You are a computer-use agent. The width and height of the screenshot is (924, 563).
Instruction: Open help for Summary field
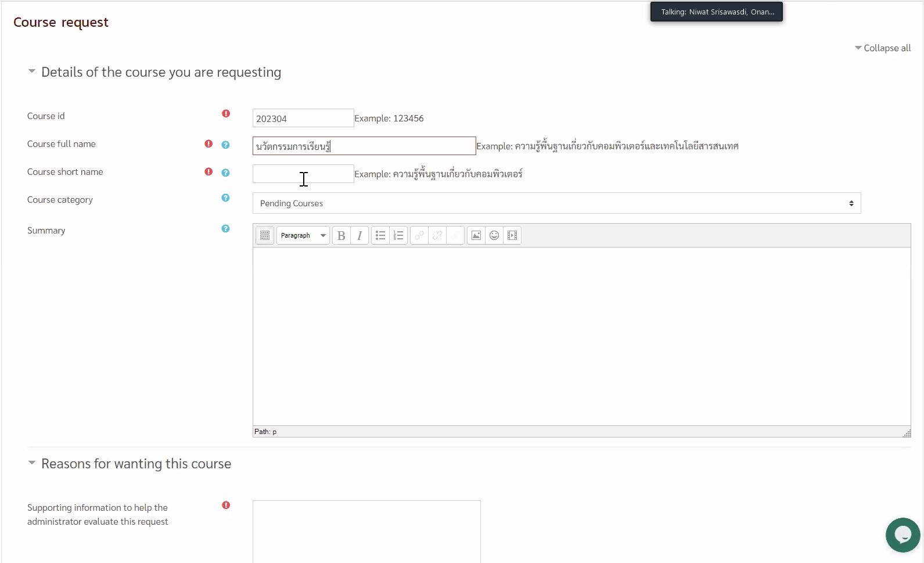pyautogui.click(x=225, y=229)
